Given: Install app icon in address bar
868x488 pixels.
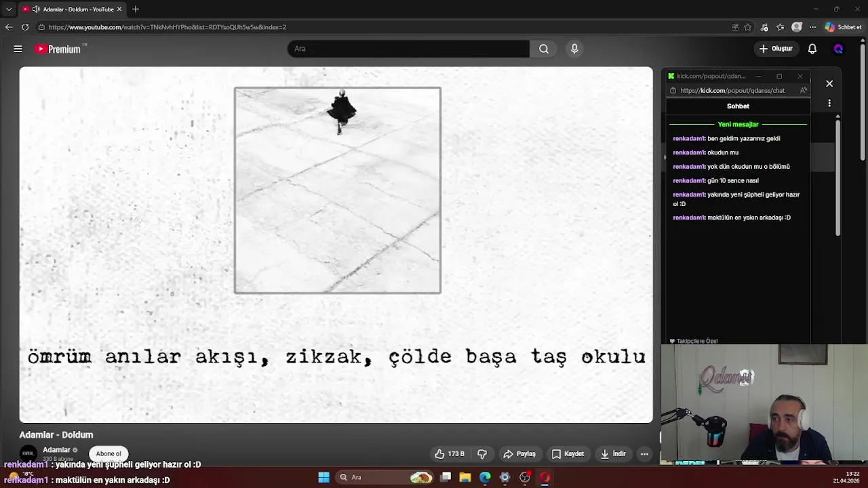Looking at the screenshot, I should 735,27.
